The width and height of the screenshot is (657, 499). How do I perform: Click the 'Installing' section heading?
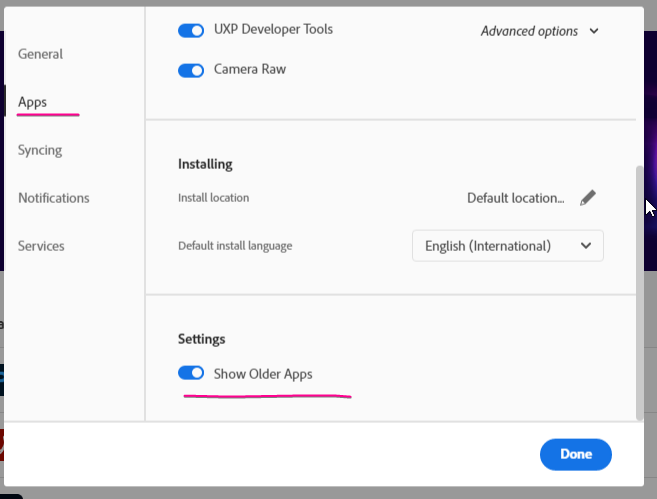coord(205,164)
